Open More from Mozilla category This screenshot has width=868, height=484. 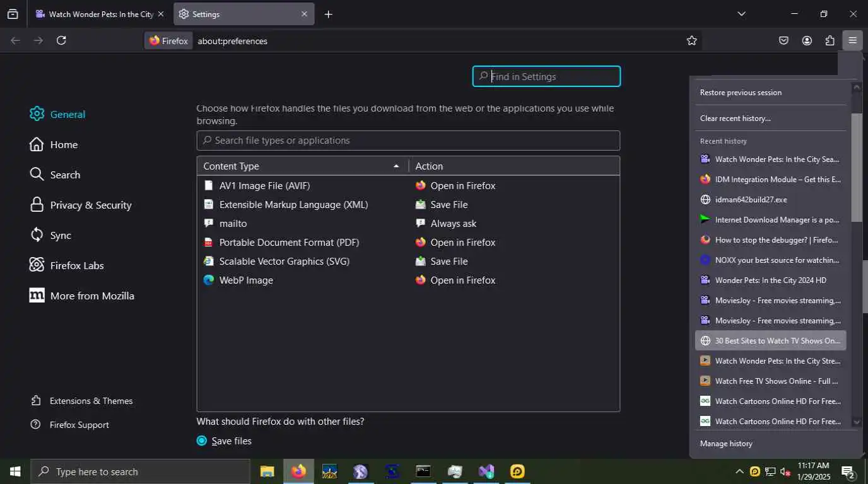coord(82,296)
